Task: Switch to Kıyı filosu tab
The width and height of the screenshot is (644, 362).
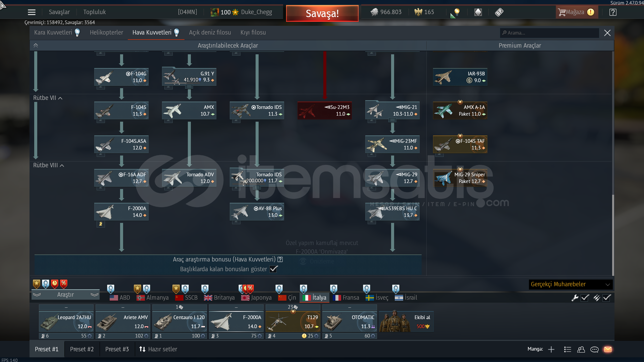Action: click(x=253, y=33)
